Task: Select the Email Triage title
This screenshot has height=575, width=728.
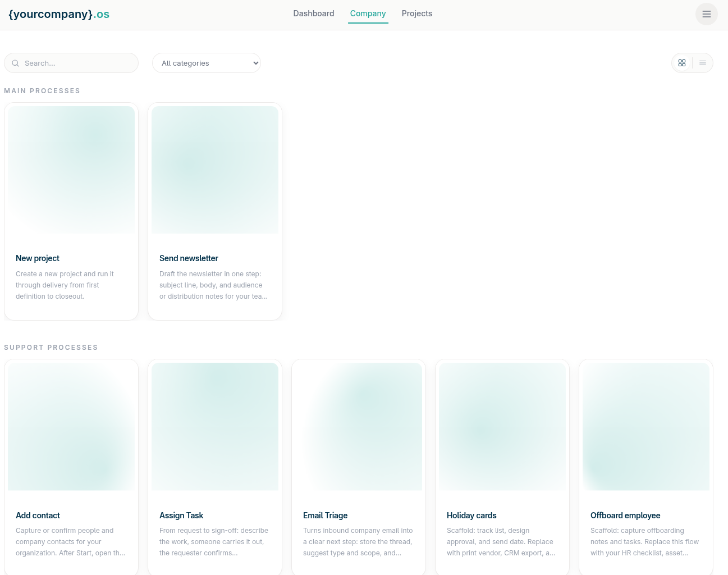Action: (x=326, y=515)
